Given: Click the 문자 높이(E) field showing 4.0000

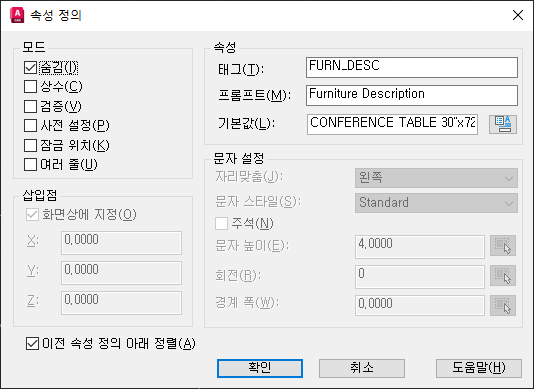Looking at the screenshot, I should [420, 247].
